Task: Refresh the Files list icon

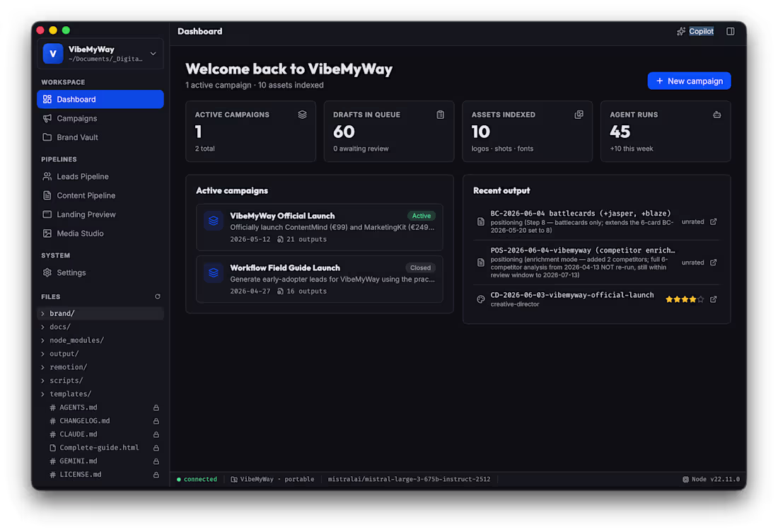Action: click(x=157, y=296)
